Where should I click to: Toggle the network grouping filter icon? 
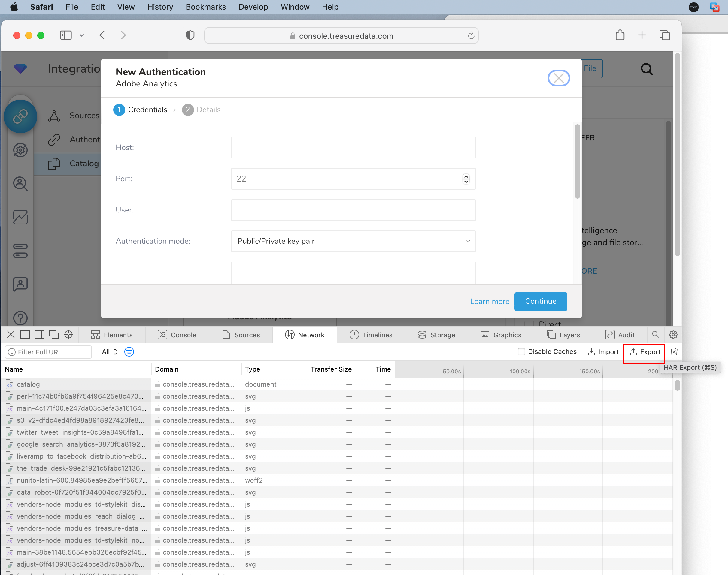pyautogui.click(x=129, y=352)
